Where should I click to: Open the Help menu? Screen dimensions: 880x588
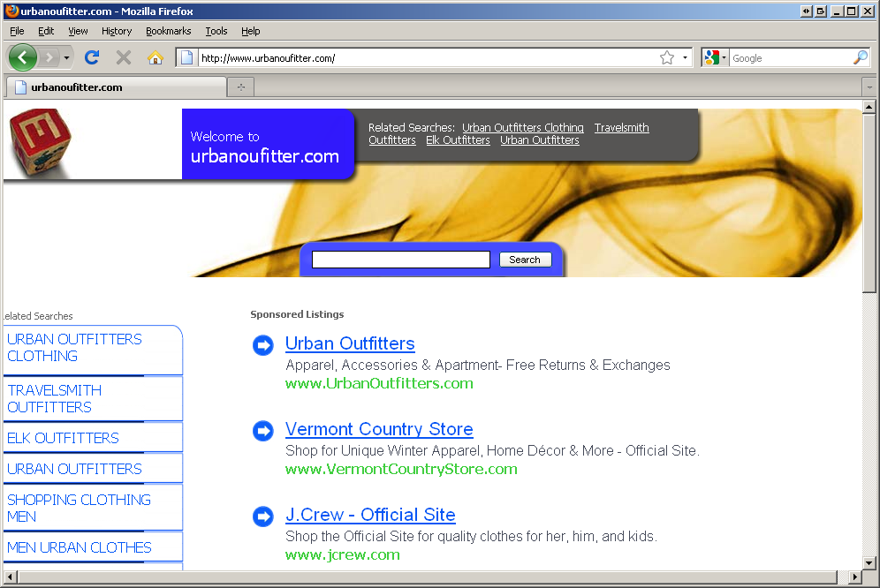(x=250, y=31)
